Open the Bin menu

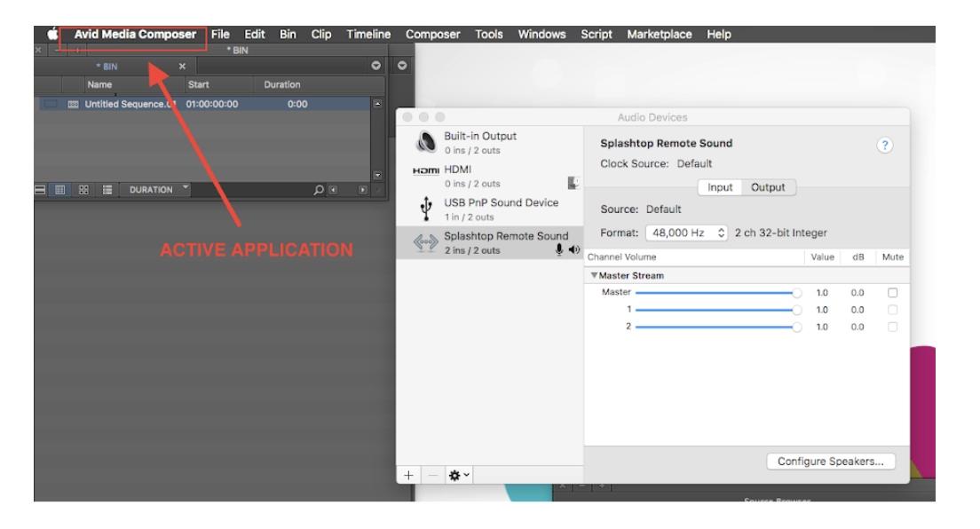(x=288, y=35)
